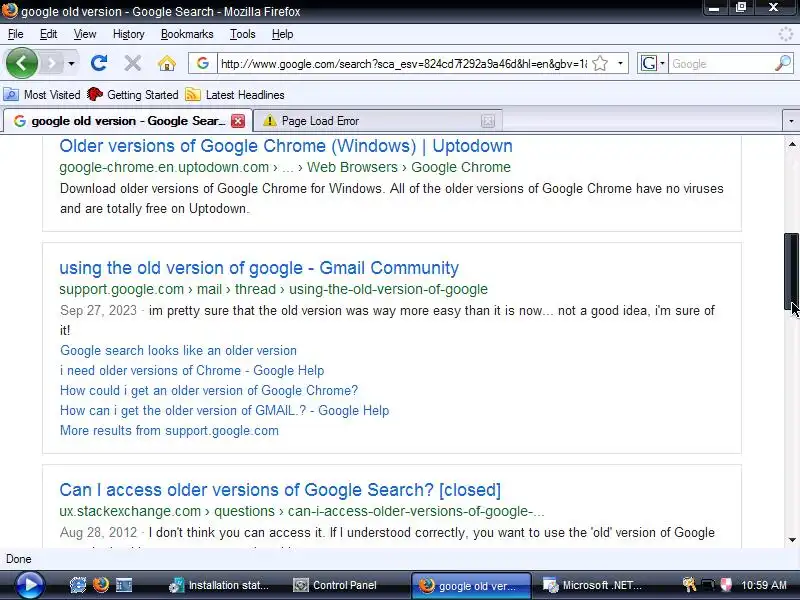Open the Tools menu
The width and height of the screenshot is (800, 600).
coord(242,34)
